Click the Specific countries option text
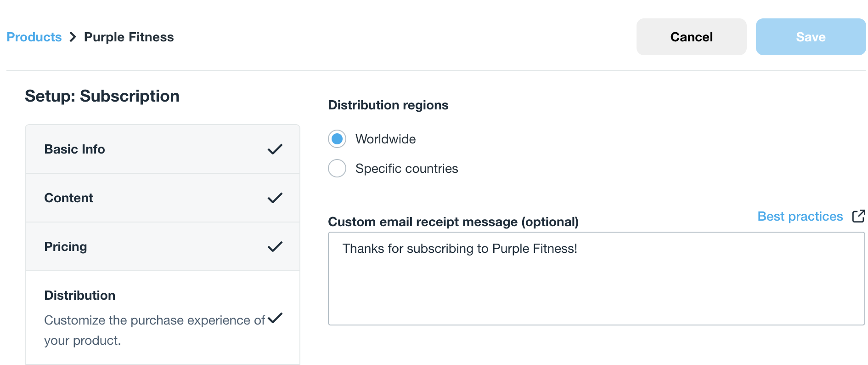This screenshot has height=365, width=868. click(x=406, y=168)
